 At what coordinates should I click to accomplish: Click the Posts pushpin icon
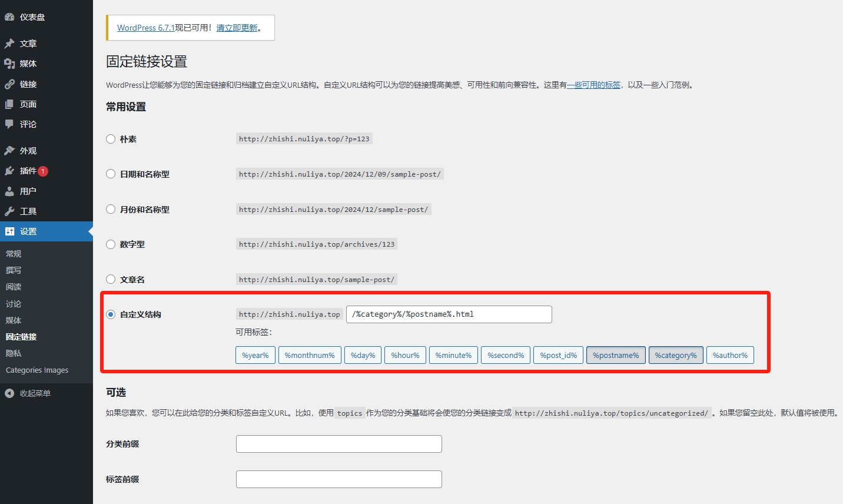coord(9,44)
